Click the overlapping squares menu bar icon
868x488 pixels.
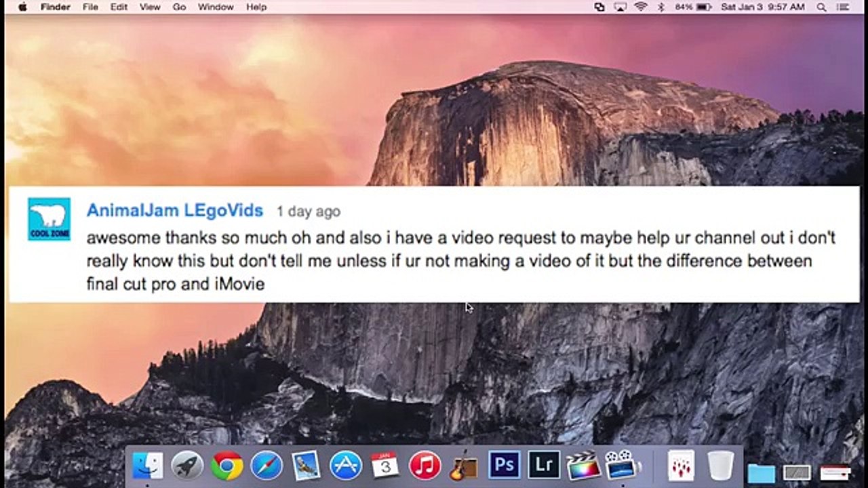click(599, 7)
